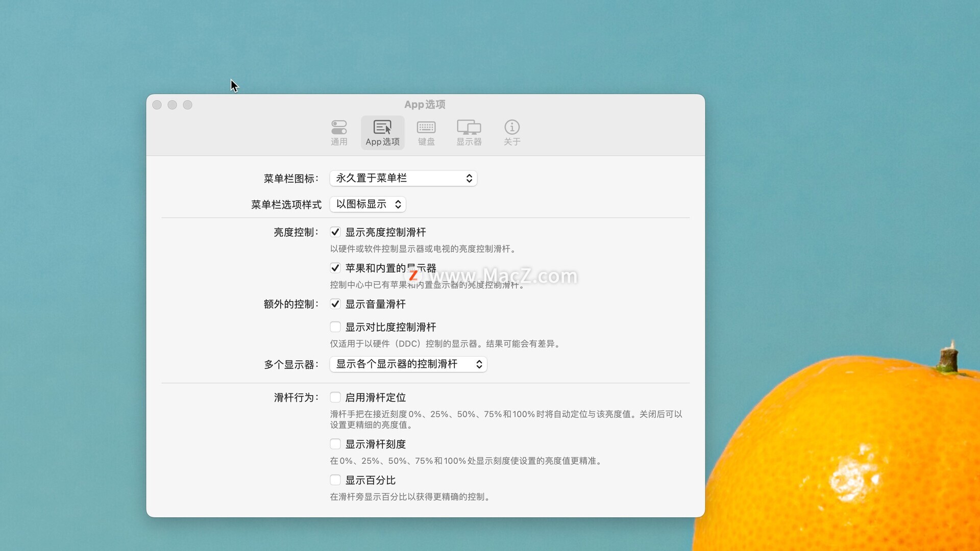Click the 滑杆行为: label text

297,397
